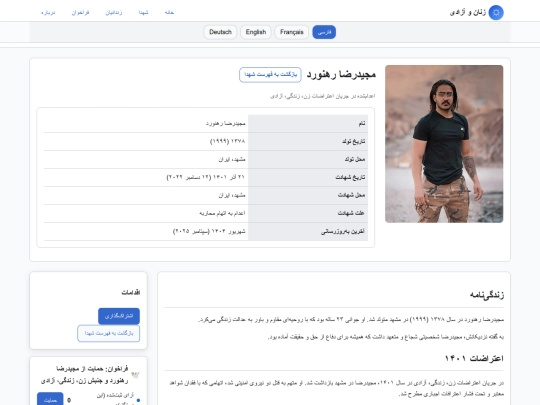Image resolution: width=540 pixels, height=405 pixels.
Task: Click the blue حمایت (Support) button
Action: pos(50,400)
